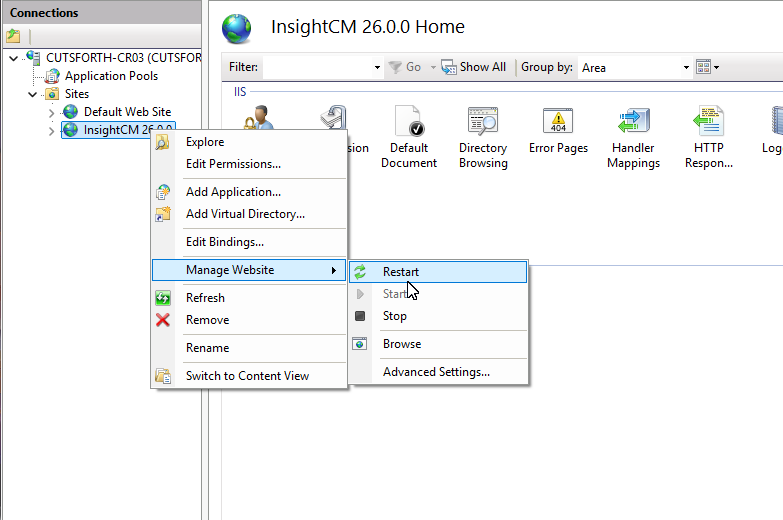
Task: Open the Directory Browsing feature icon
Action: pos(483,121)
